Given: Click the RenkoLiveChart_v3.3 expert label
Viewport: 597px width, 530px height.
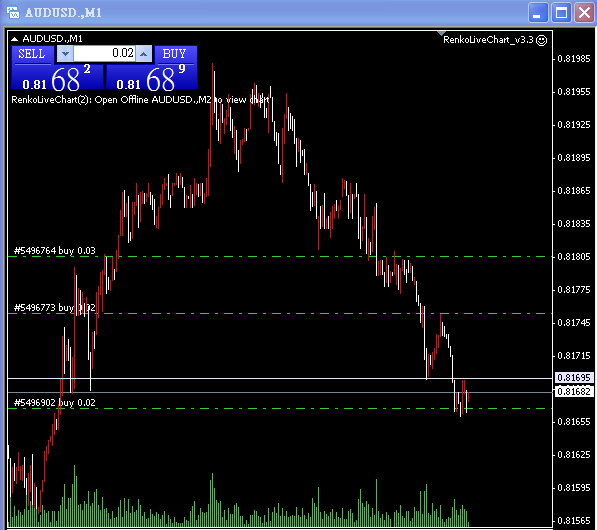Looking at the screenshot, I should pyautogui.click(x=488, y=40).
